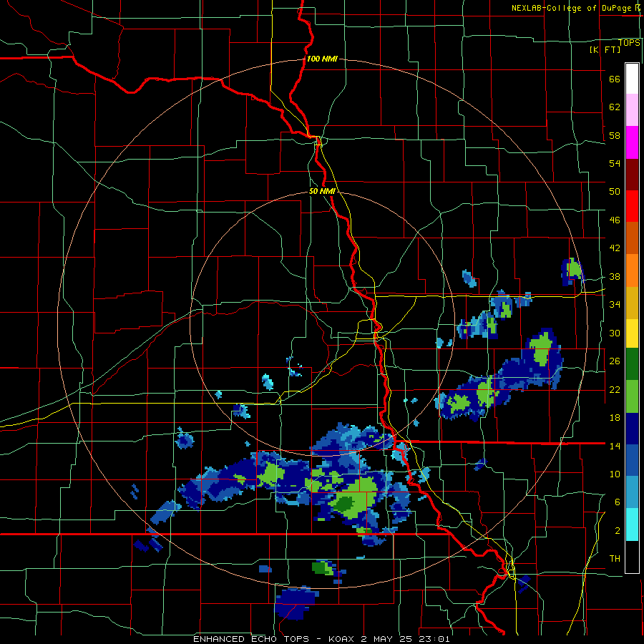Click the "18" legend value
Screen dimensions: 644x644
point(615,418)
